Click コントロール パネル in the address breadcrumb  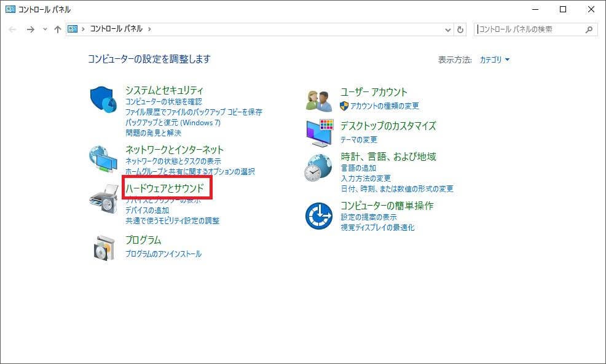(x=116, y=29)
